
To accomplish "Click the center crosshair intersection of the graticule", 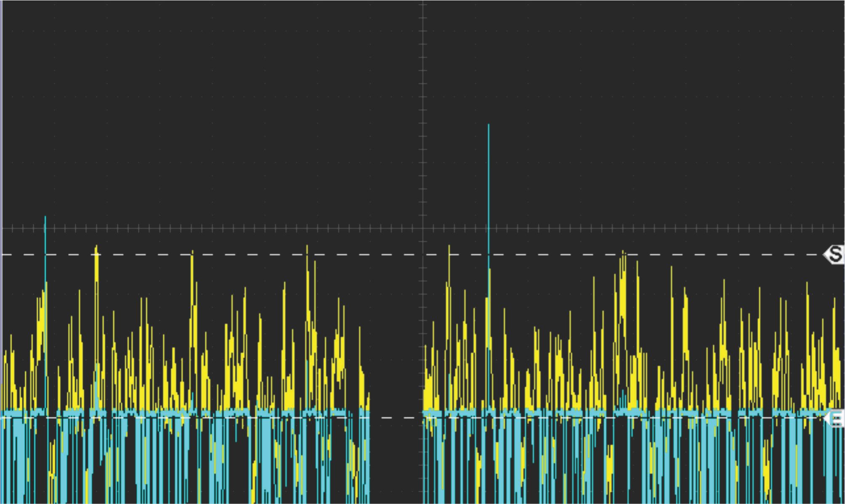I will point(423,229).
